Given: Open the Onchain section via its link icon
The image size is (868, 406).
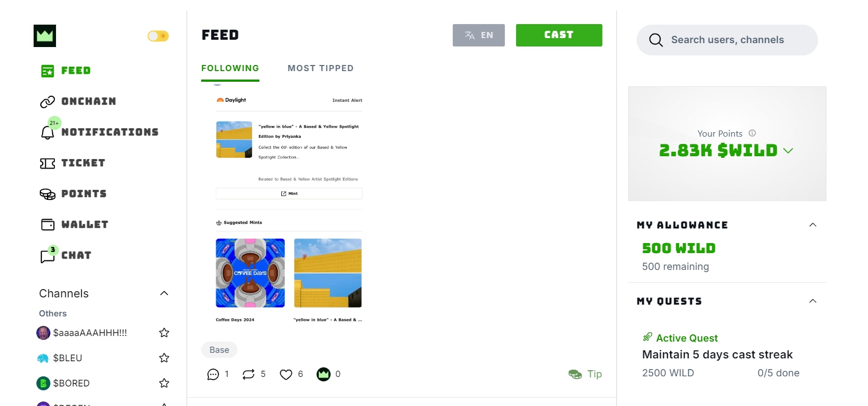Looking at the screenshot, I should [x=48, y=101].
